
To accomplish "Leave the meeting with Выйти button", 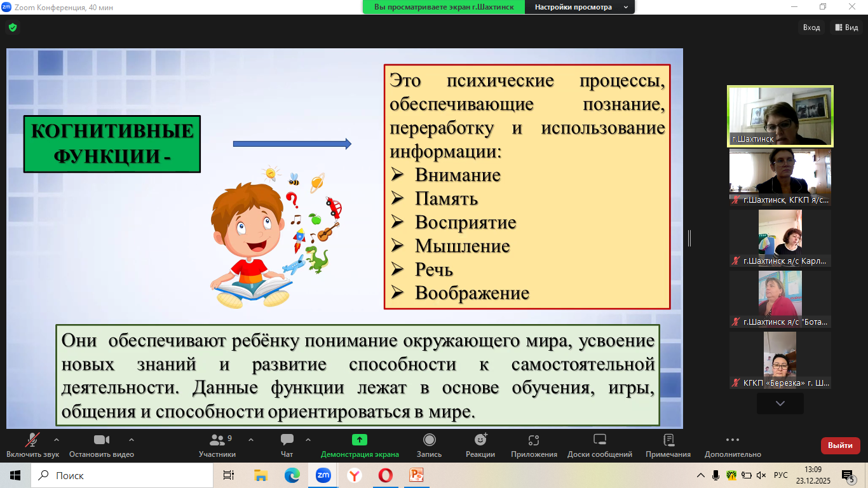I will [840, 445].
